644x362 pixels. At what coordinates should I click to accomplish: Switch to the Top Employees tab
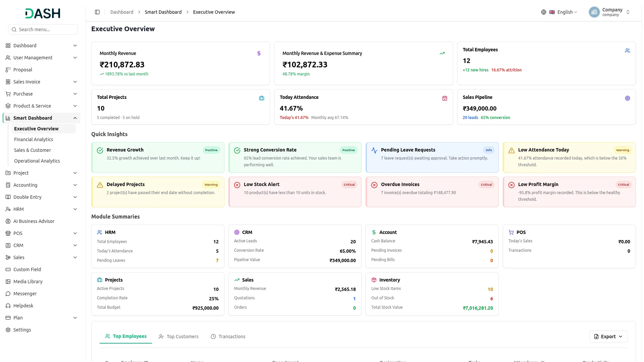(126, 337)
